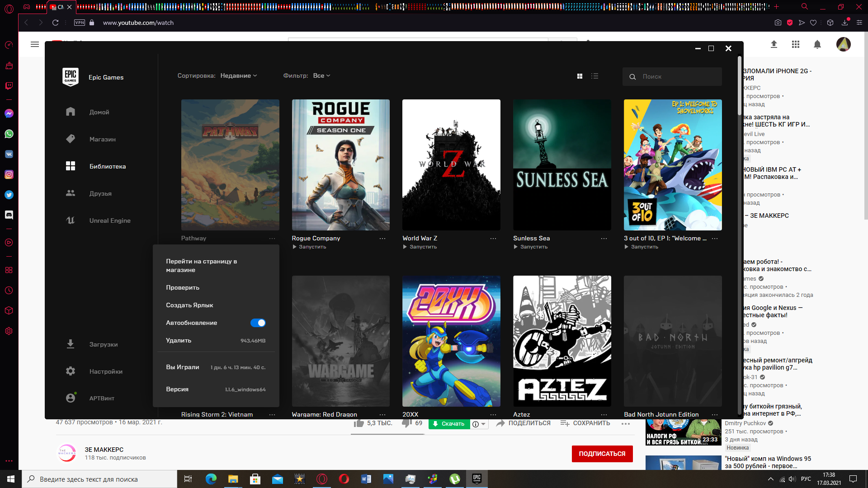Open 3 out of 10 three-dot options

point(715,239)
